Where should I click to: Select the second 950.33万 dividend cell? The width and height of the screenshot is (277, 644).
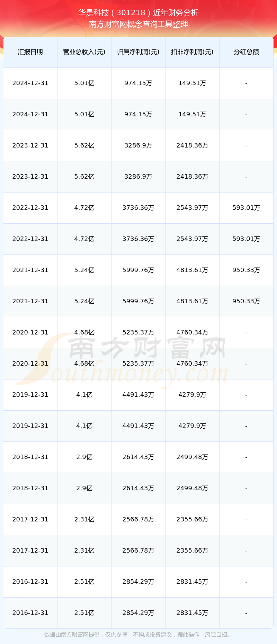[246, 301]
